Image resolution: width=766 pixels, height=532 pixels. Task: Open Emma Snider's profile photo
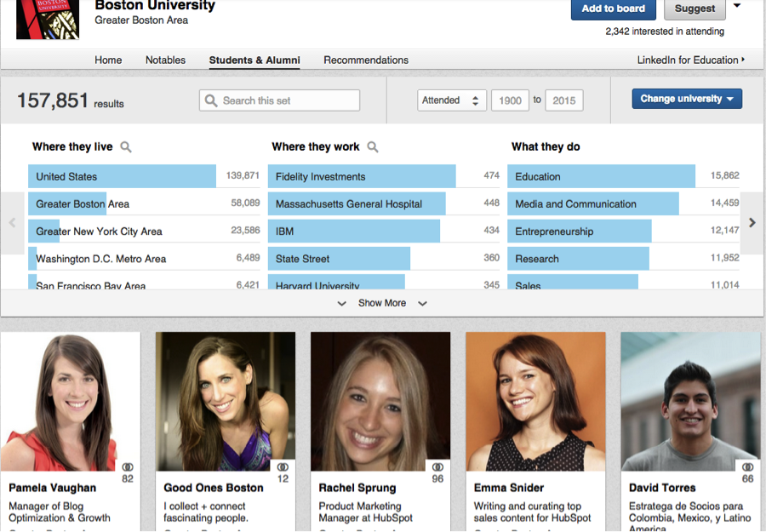pyautogui.click(x=535, y=402)
